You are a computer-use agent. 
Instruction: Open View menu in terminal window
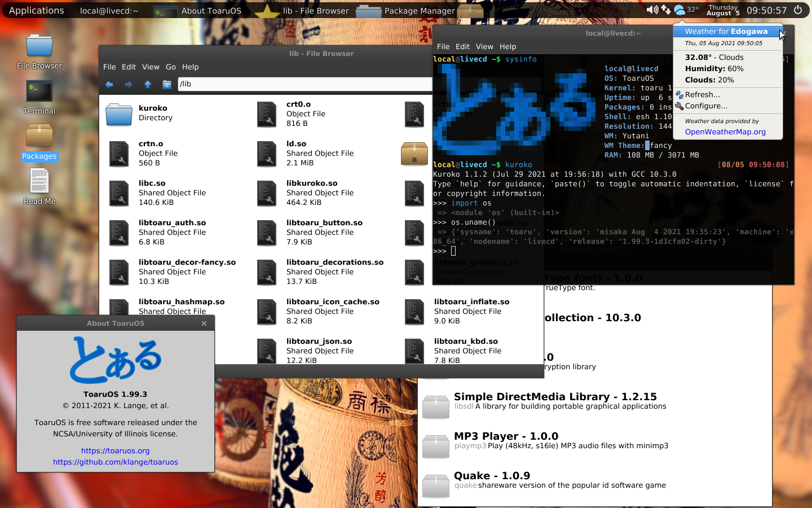(x=484, y=46)
